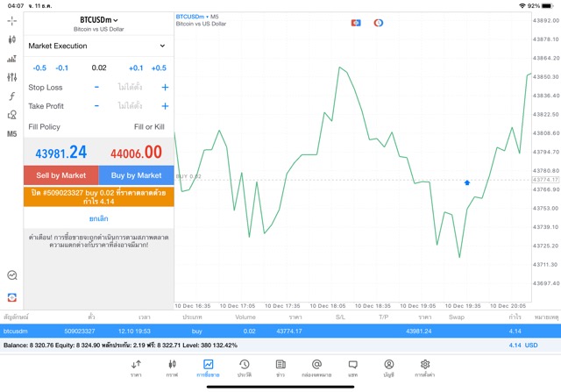Select the open btcusdm buy position row
The width and height of the screenshot is (561, 392).
tap(263, 331)
